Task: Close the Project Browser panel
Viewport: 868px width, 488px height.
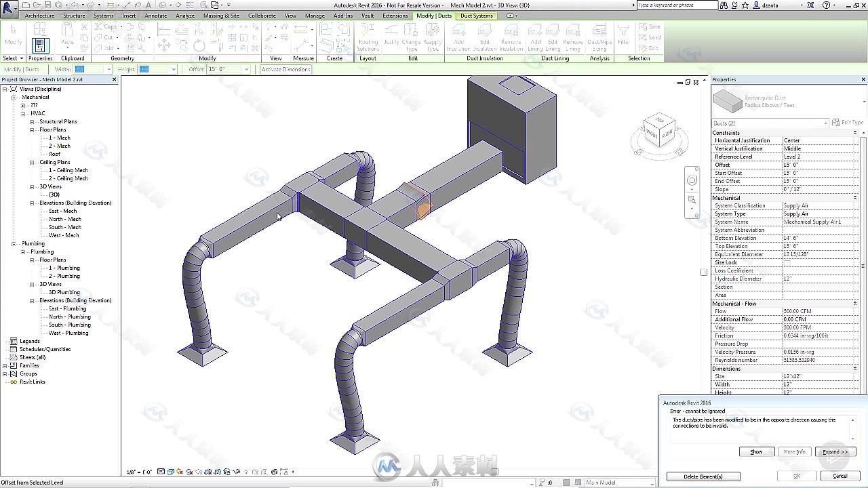Action: (114, 79)
